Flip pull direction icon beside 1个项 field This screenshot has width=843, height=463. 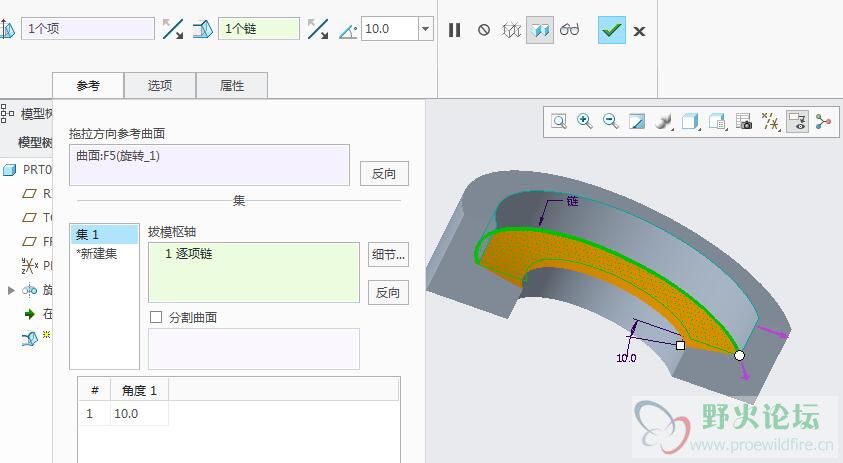173,29
